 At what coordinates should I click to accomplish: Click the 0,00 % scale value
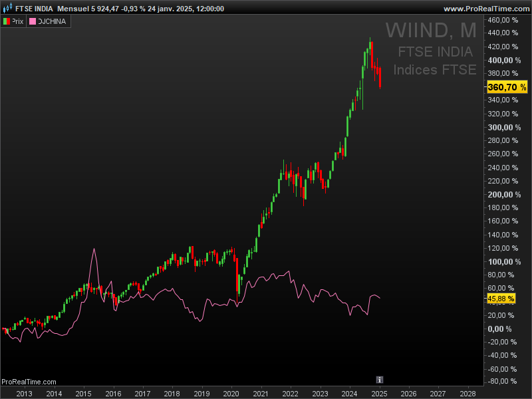[499, 329]
